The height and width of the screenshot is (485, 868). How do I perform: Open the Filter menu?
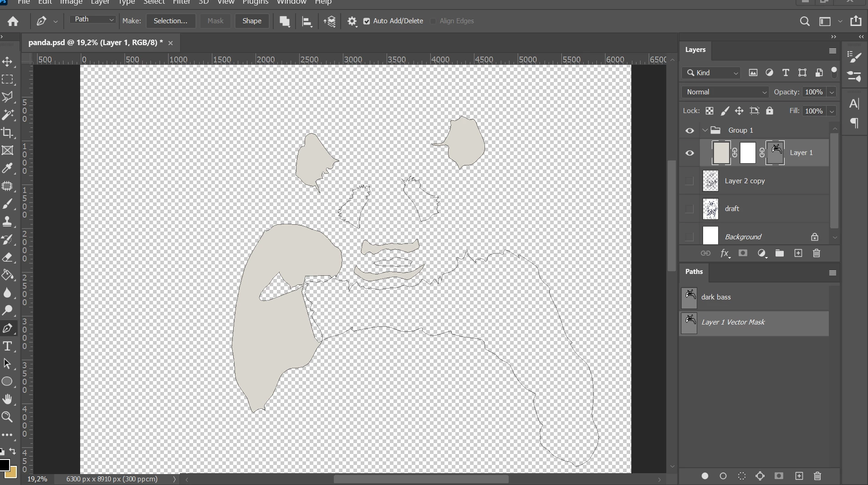181,3
